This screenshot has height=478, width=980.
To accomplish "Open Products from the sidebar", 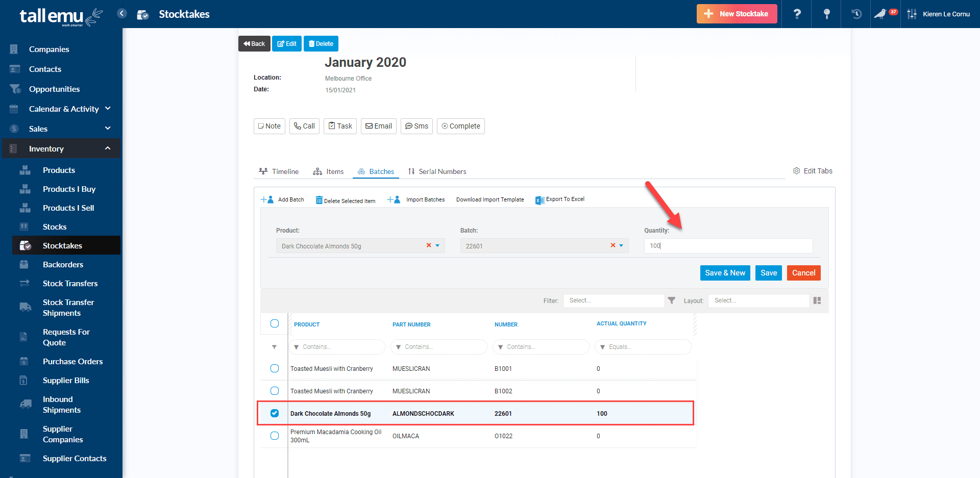I will [x=59, y=170].
